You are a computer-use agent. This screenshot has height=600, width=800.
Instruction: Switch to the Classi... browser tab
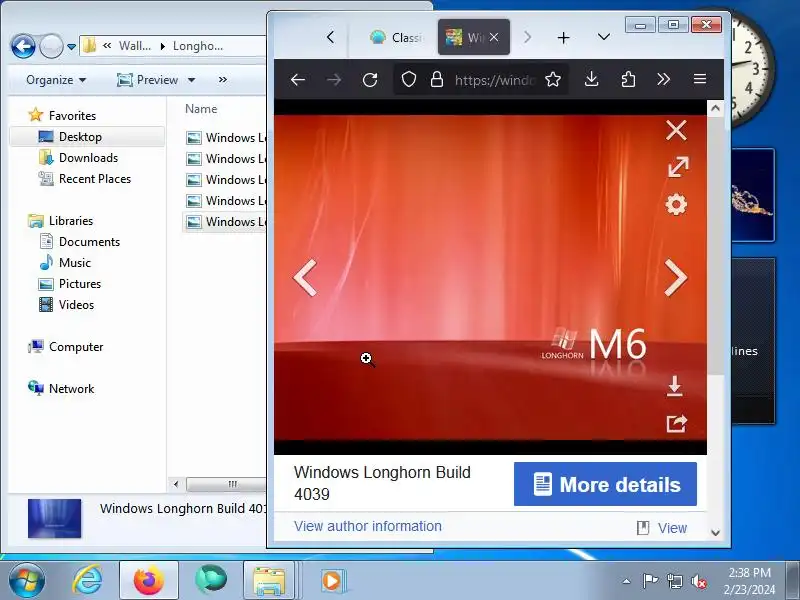[x=396, y=37]
